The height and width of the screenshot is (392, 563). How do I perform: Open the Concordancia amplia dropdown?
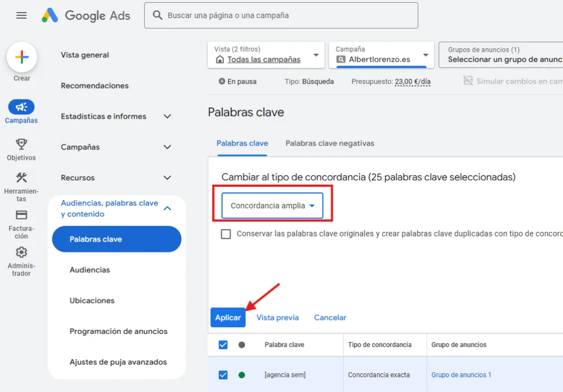coord(272,206)
